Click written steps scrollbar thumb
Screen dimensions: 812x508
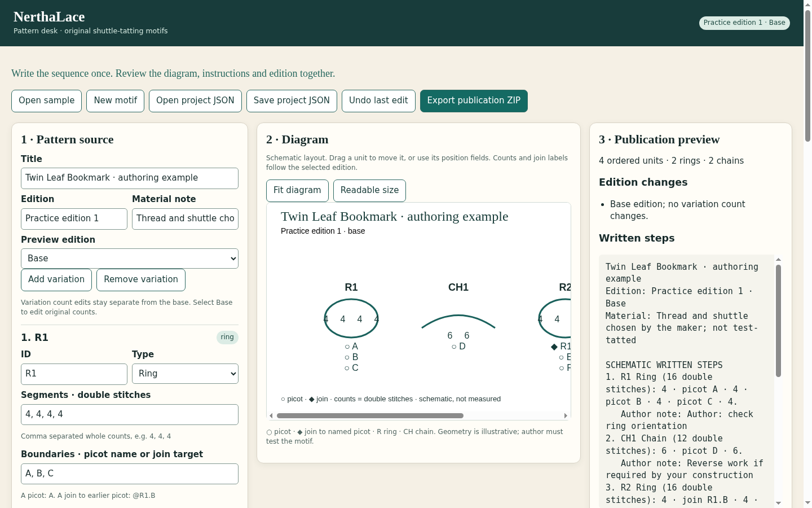point(778,321)
